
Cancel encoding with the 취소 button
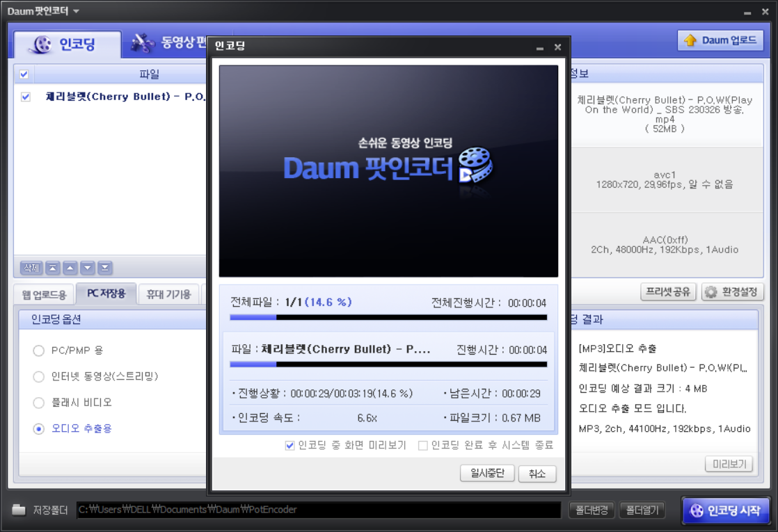pos(537,473)
